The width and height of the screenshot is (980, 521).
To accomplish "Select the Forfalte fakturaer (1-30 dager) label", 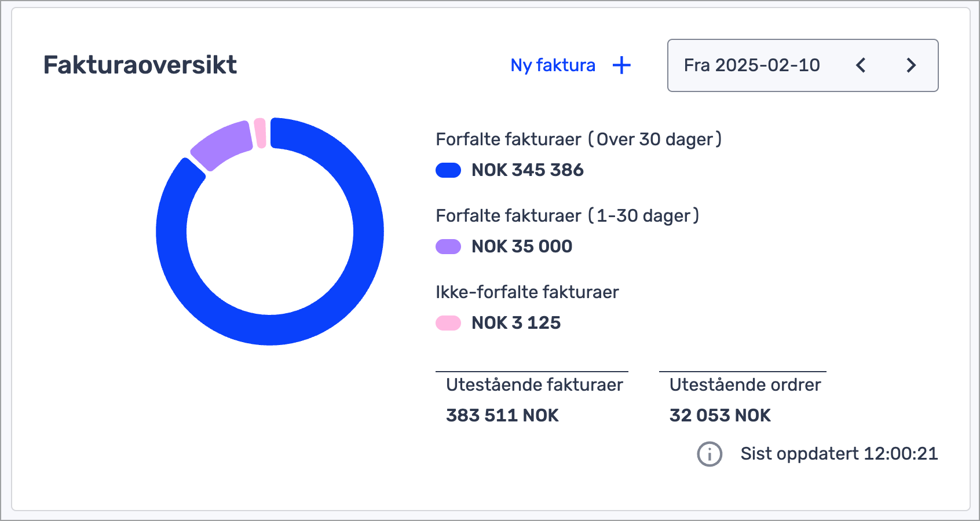I will tap(567, 216).
